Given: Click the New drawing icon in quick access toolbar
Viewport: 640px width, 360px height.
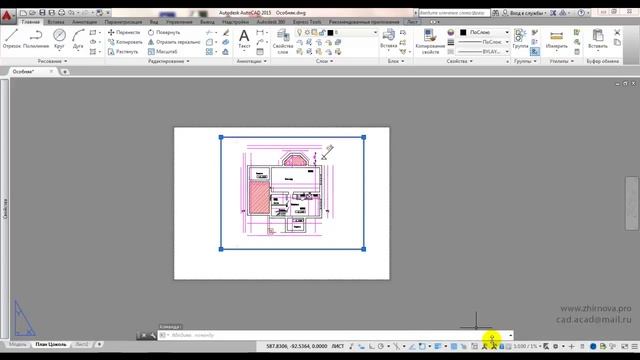Looking at the screenshot, I should 23,13.
